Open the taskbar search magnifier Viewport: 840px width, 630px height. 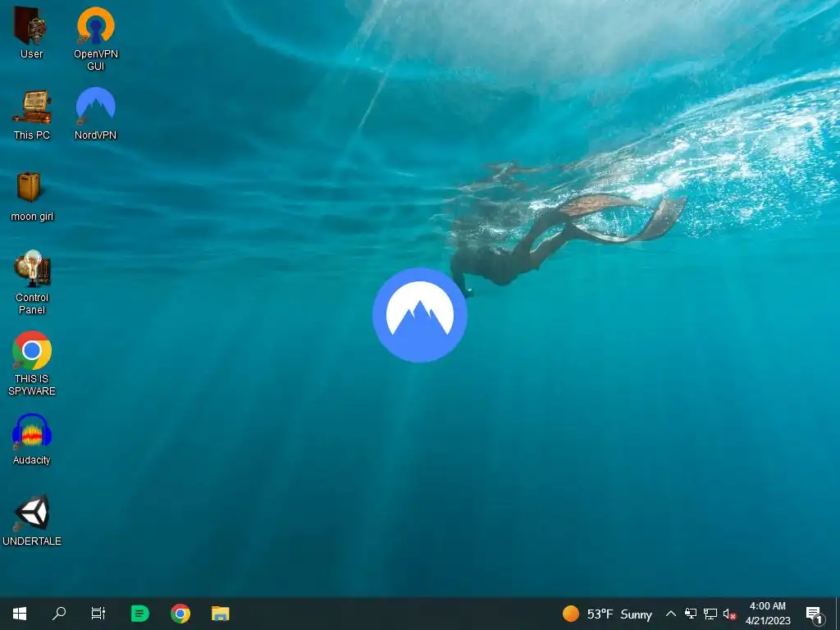point(59,614)
